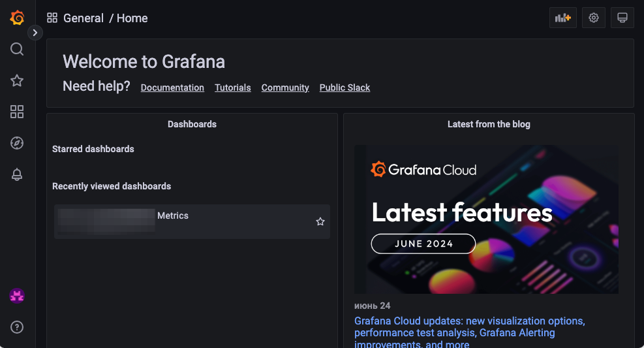Cycle view mode via the monitor icon
Viewport: 644px width, 348px height.
tap(622, 18)
